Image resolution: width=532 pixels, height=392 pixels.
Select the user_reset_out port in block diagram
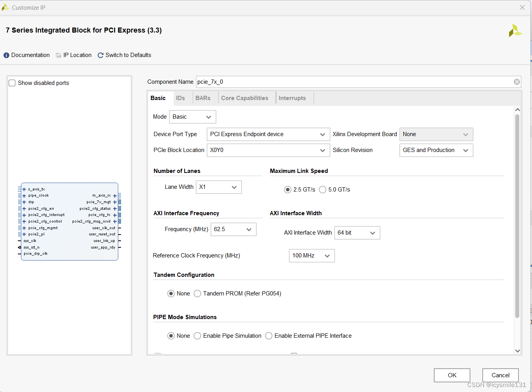102,234
